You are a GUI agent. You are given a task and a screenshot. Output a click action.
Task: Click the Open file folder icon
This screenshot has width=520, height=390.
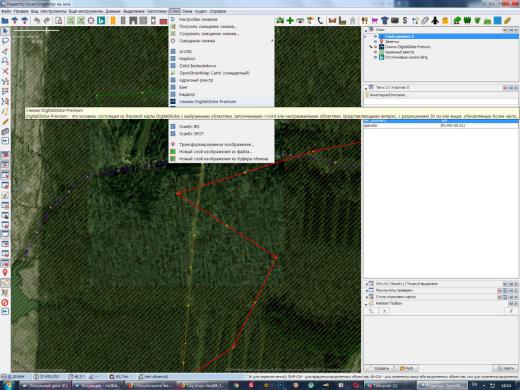(x=5, y=20)
